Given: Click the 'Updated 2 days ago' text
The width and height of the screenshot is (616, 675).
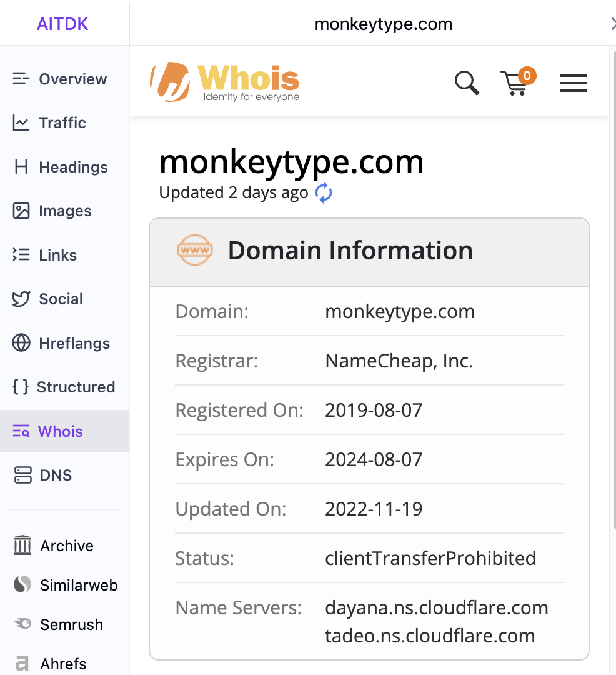Looking at the screenshot, I should point(234,192).
